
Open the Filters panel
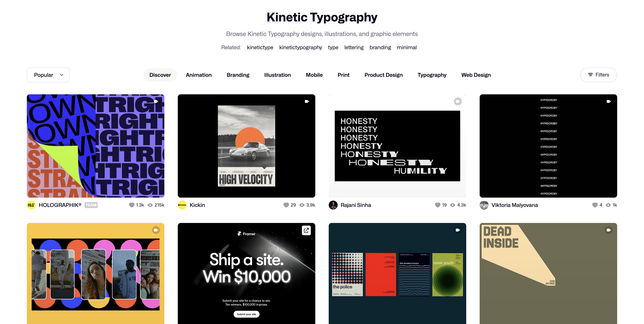pyautogui.click(x=598, y=75)
